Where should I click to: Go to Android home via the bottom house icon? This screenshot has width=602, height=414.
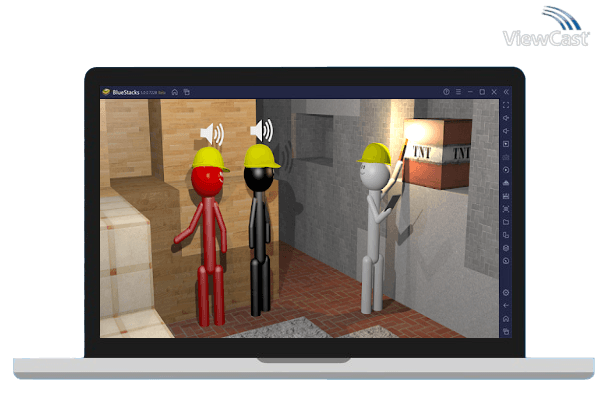[x=506, y=319]
